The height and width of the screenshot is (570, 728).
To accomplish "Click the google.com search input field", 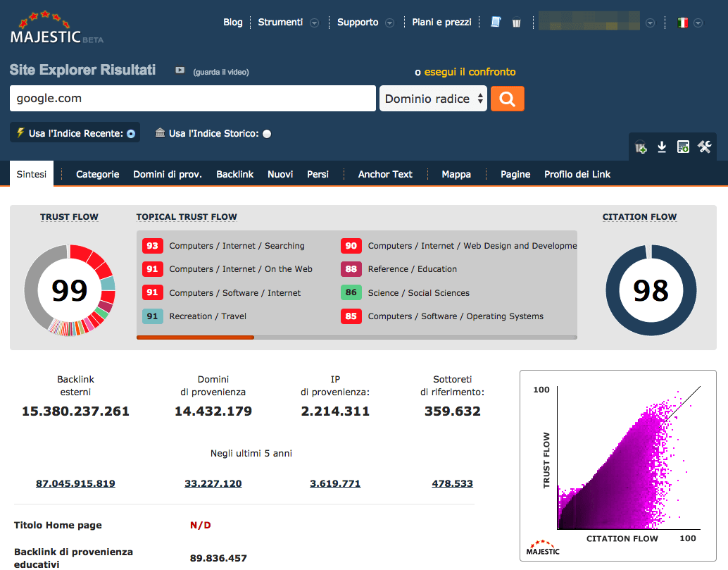I will coord(193,98).
